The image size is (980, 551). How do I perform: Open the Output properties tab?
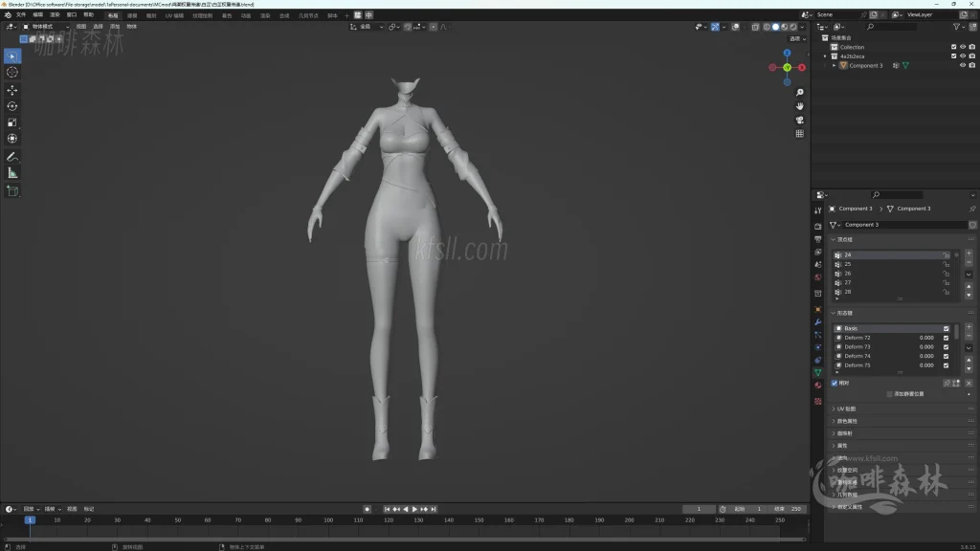point(817,239)
